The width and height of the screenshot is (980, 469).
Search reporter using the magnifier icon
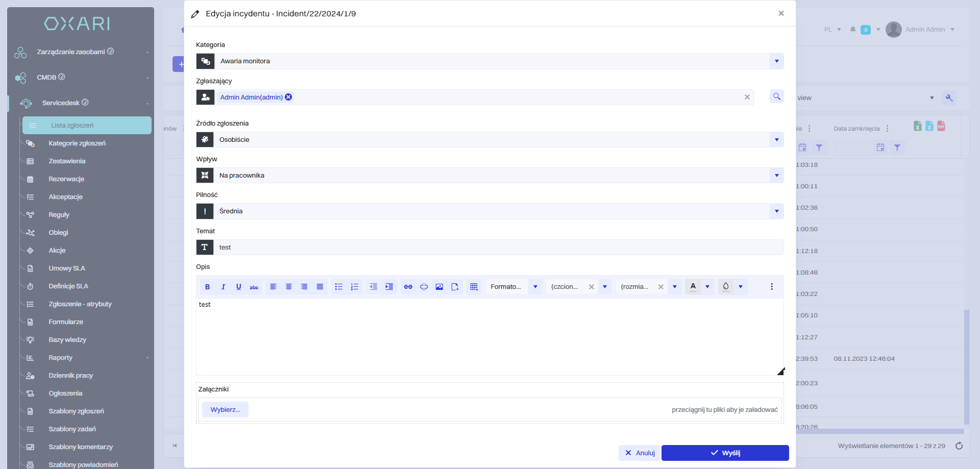tap(776, 96)
